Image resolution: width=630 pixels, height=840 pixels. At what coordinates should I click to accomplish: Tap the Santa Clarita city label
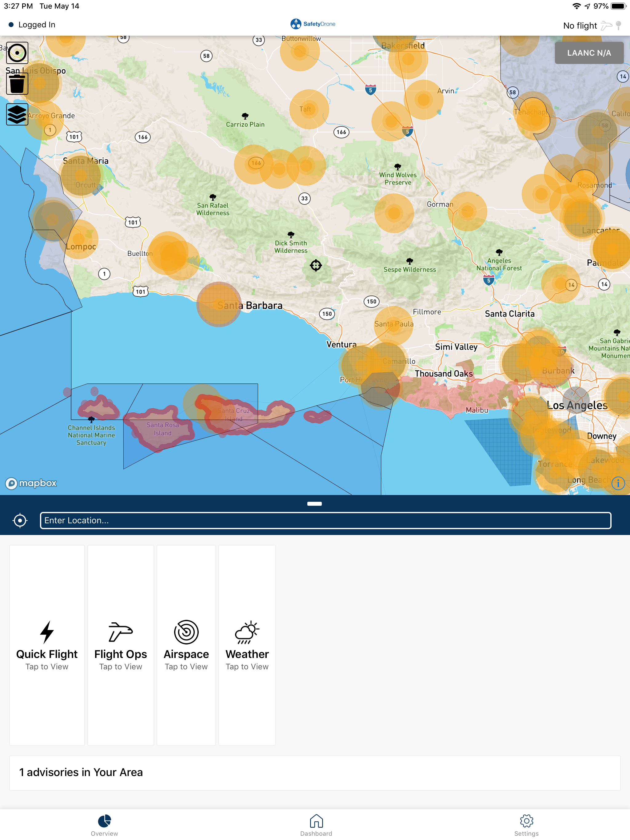coord(509,314)
